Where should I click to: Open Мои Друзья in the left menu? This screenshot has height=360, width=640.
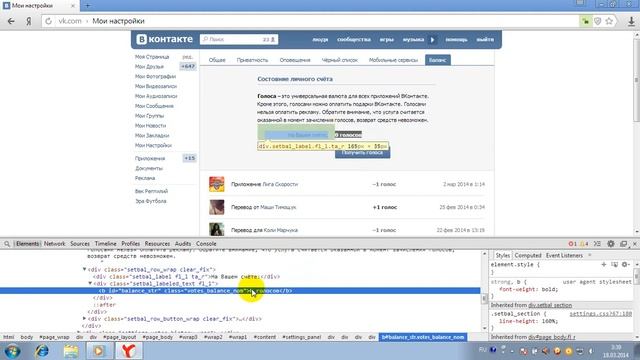coord(149,67)
